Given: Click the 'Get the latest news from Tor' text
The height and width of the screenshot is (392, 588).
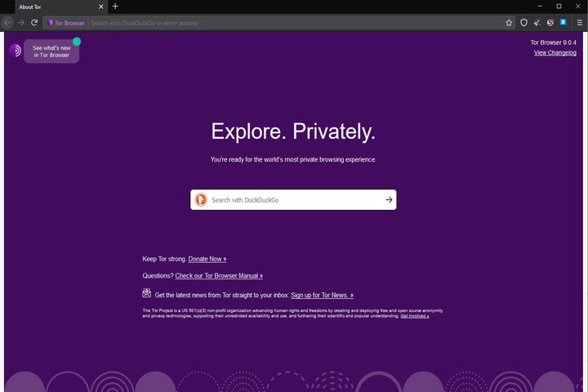Looking at the screenshot, I should [222, 295].
